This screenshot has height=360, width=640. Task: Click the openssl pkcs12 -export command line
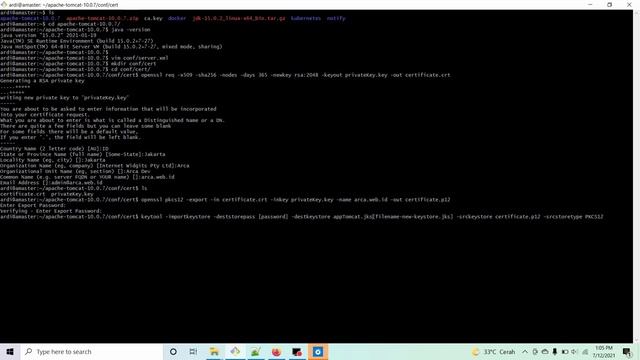coord(225,200)
